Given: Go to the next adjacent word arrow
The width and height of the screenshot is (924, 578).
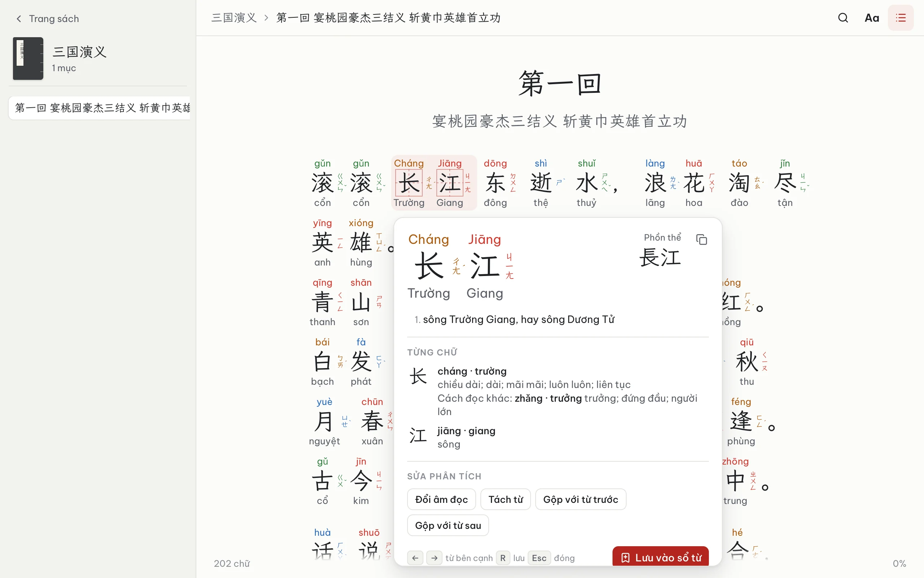Looking at the screenshot, I should (434, 558).
